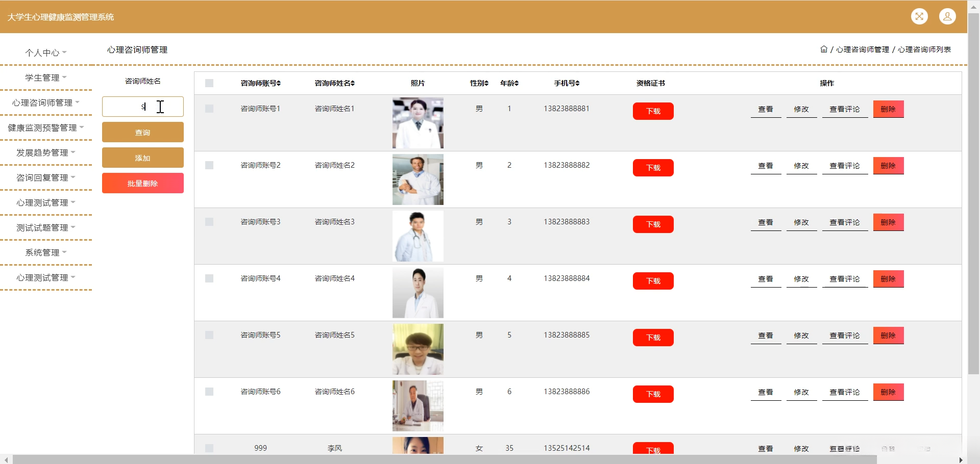Expand the 心理测试管理 menu above 测试试题管理
The height and width of the screenshot is (464, 980).
click(x=46, y=202)
